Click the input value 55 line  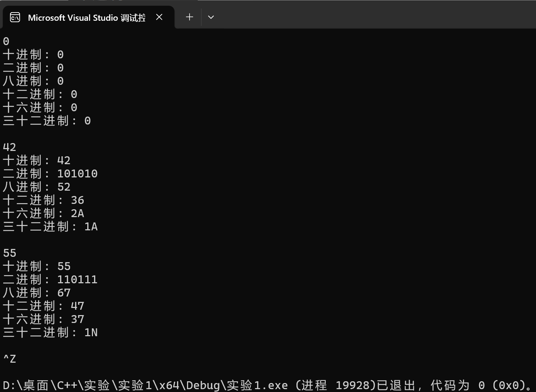pyautogui.click(x=9, y=253)
